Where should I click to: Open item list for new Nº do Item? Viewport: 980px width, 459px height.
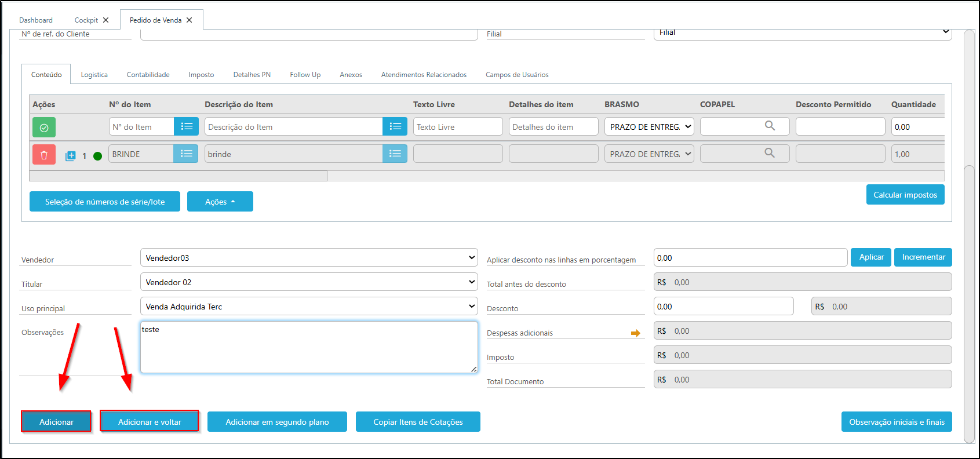point(187,126)
